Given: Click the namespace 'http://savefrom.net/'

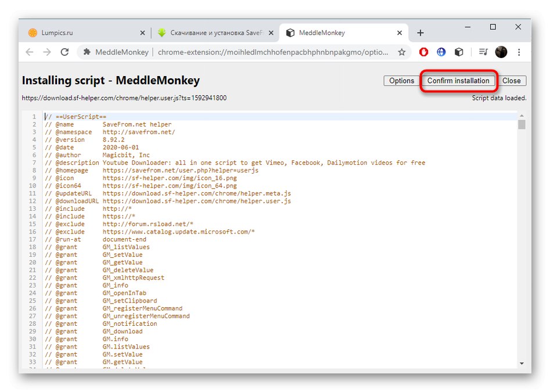Looking at the screenshot, I should 139,132.
